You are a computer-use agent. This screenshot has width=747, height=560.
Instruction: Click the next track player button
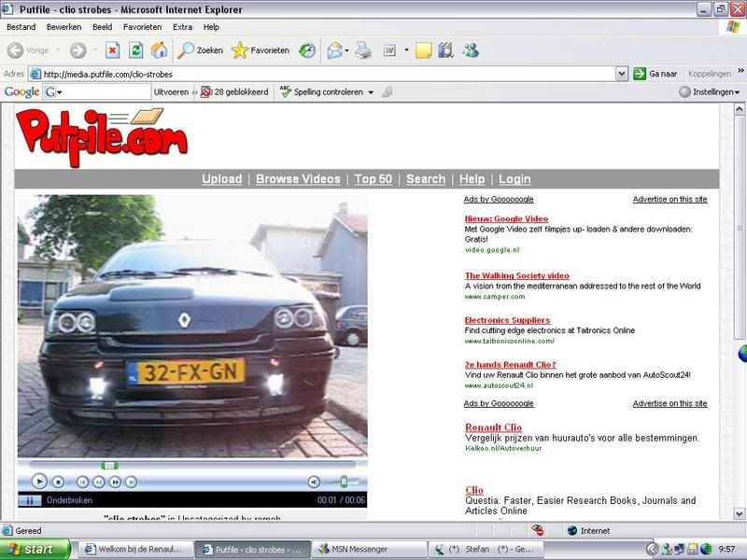coord(131,483)
